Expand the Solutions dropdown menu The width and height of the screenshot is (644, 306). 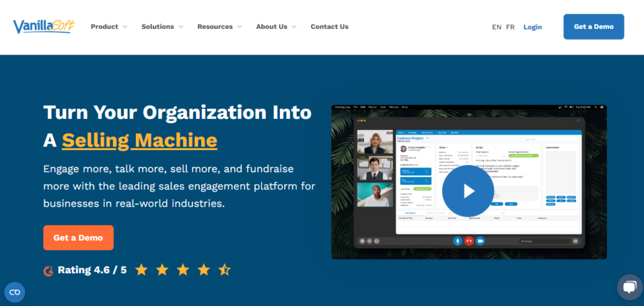[162, 27]
